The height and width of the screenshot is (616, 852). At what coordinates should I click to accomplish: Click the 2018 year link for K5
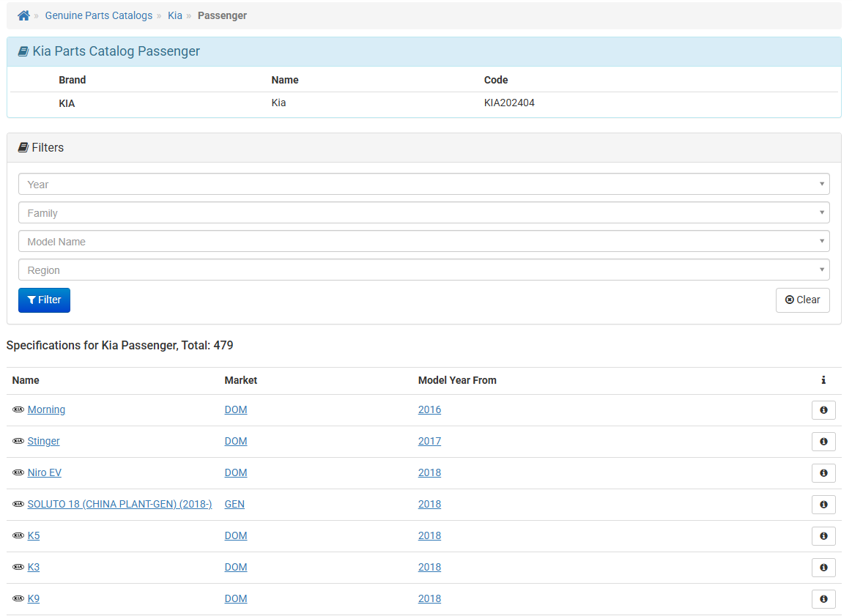429,535
